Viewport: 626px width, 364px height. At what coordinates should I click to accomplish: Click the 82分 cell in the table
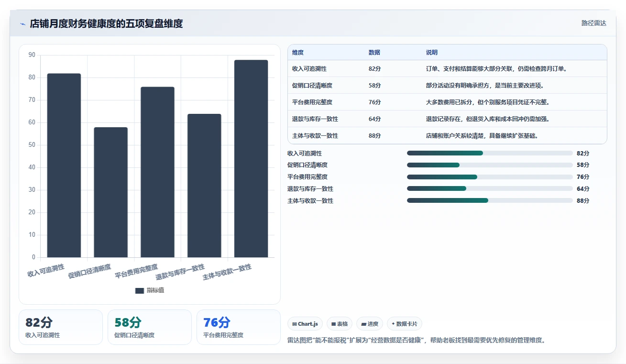[x=375, y=69]
